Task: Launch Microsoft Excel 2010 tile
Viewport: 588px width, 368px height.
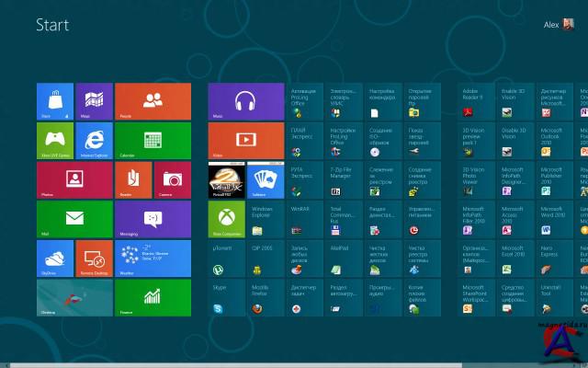Action: pyautogui.click(x=515, y=259)
